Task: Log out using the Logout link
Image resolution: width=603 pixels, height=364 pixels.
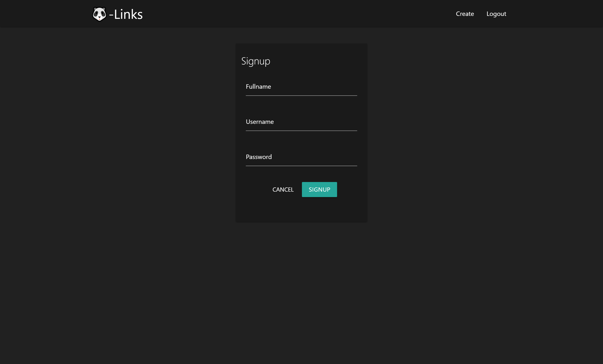Action: pos(496,14)
